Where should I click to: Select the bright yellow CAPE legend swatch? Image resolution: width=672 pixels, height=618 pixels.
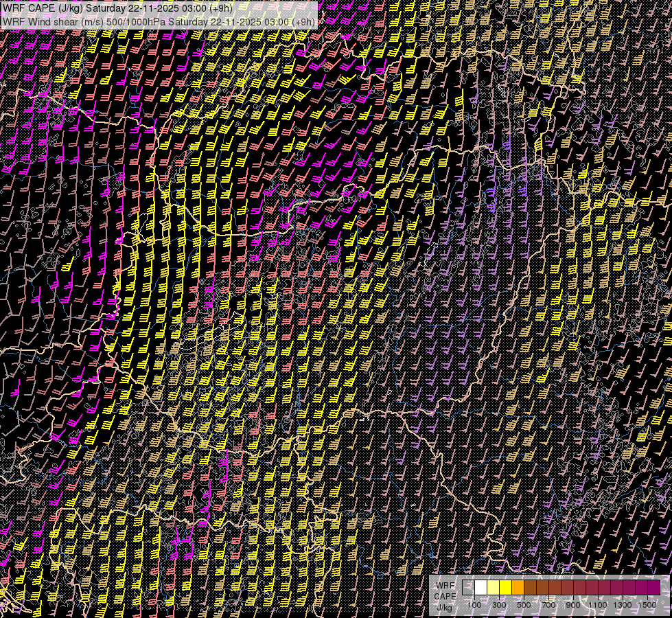click(x=506, y=588)
